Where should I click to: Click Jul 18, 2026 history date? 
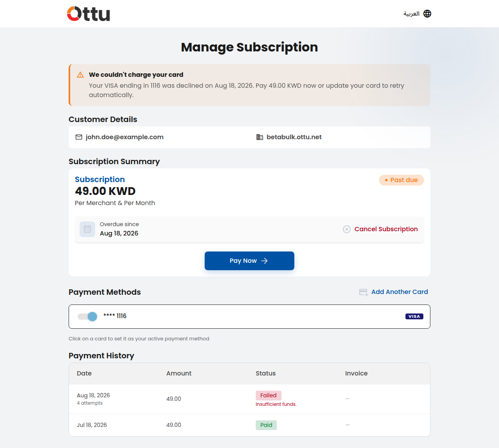pyautogui.click(x=92, y=425)
